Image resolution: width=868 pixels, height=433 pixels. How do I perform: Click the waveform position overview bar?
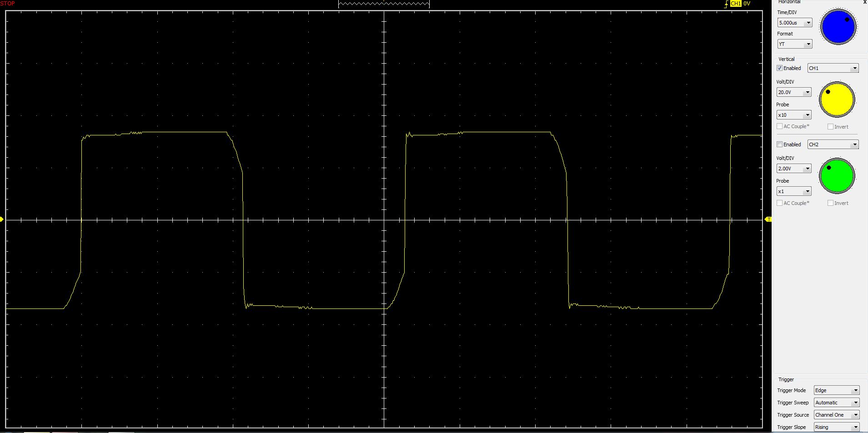pyautogui.click(x=384, y=4)
